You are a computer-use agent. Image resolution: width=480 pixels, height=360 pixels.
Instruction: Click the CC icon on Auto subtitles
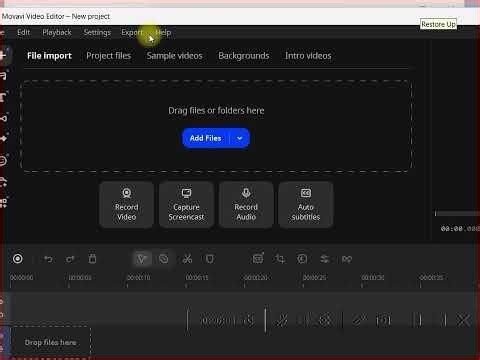coord(306,193)
